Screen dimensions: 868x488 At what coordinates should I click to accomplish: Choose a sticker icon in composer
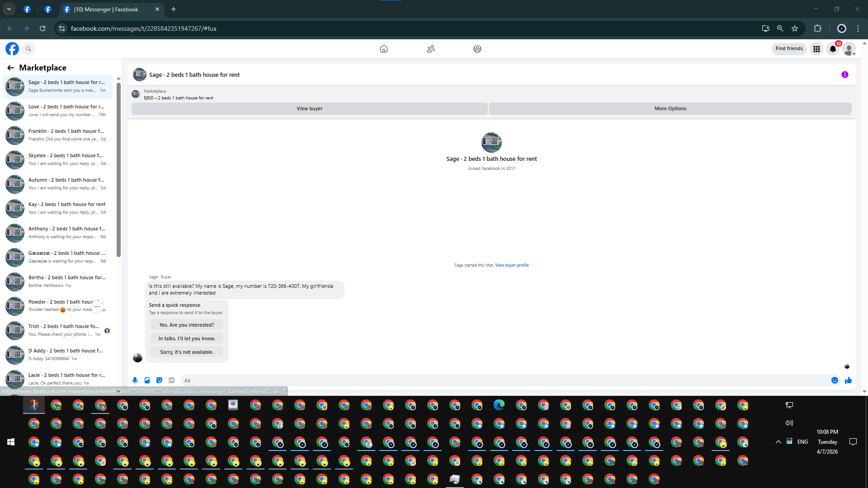click(159, 380)
